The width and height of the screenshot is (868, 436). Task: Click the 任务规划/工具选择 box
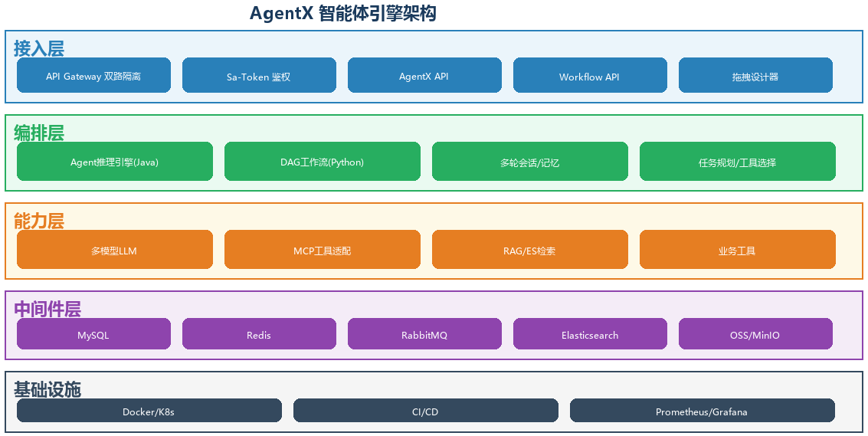[737, 161]
